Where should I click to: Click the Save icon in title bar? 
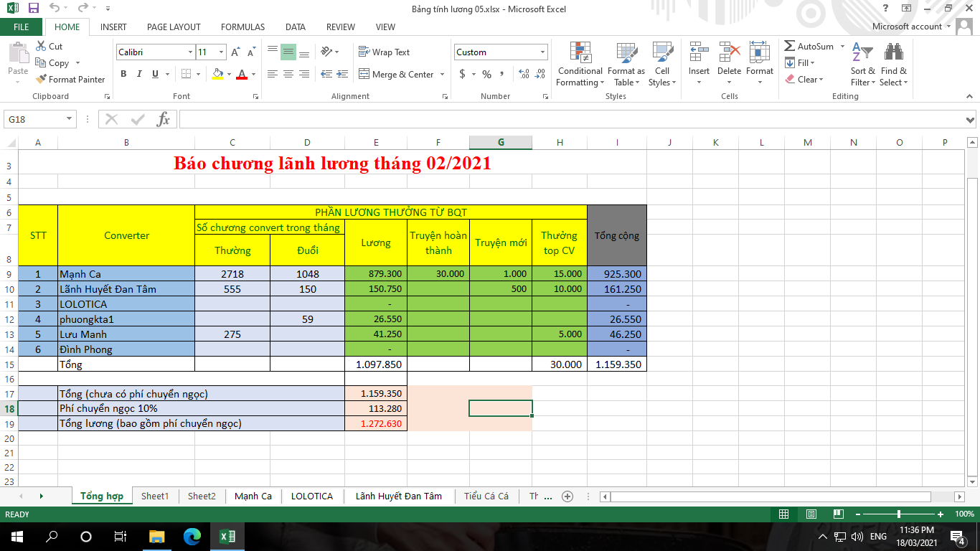tap(33, 9)
